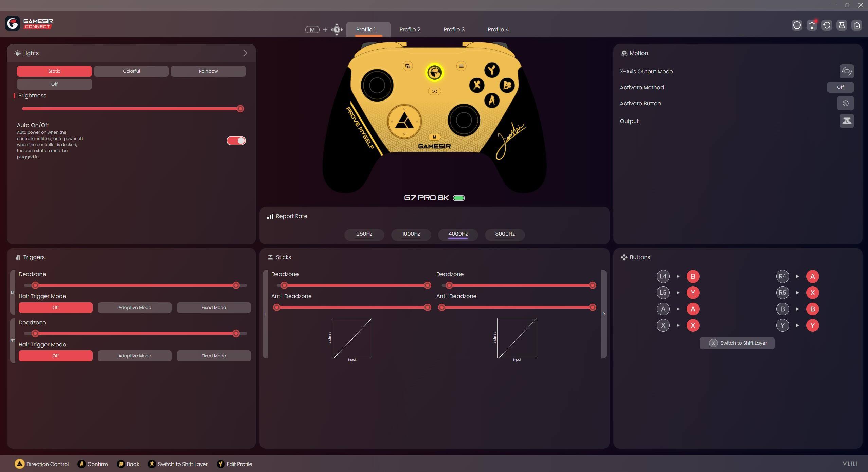Click the X-Axis Output Mode steering icon
The image size is (868, 472).
click(x=847, y=71)
